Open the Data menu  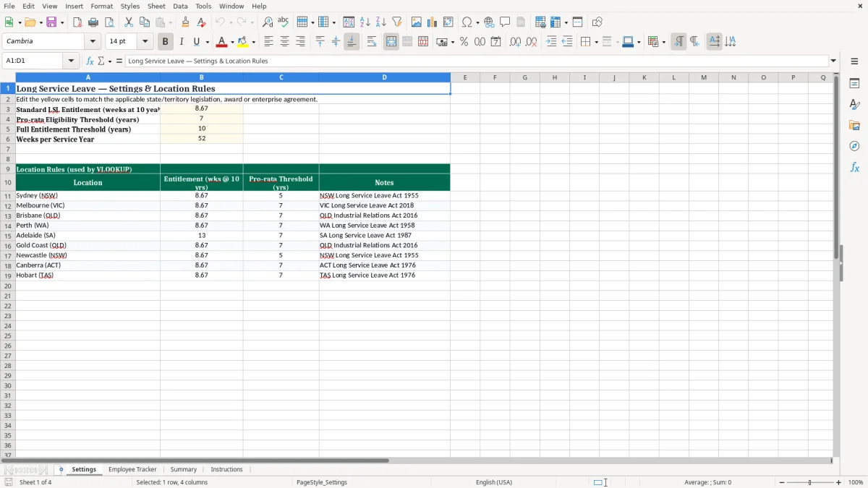coord(180,6)
